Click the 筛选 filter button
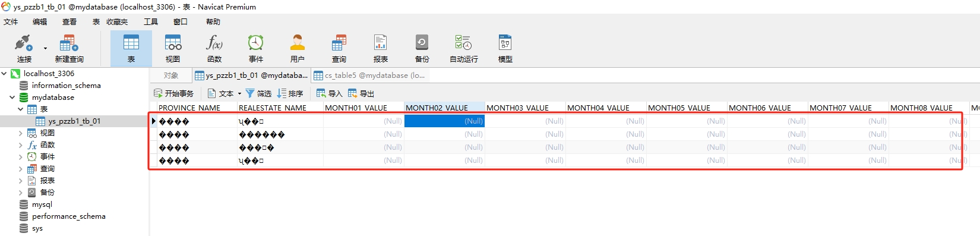 (258, 93)
